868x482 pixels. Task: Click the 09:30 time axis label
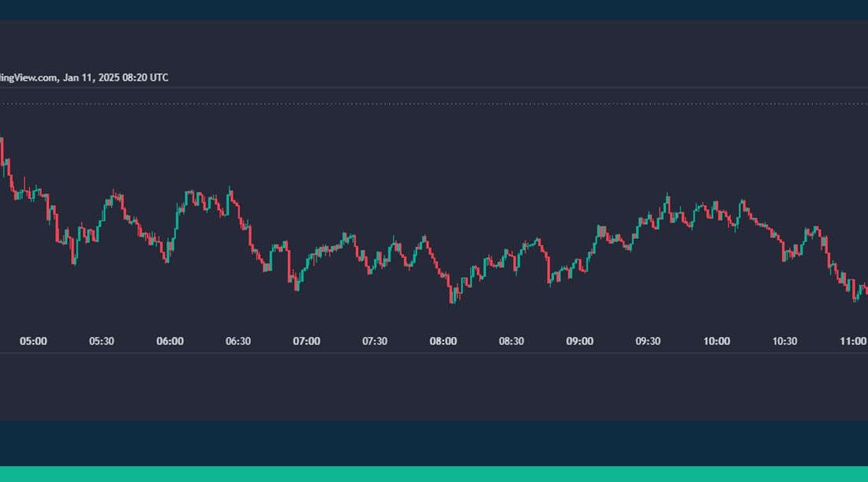(648, 341)
